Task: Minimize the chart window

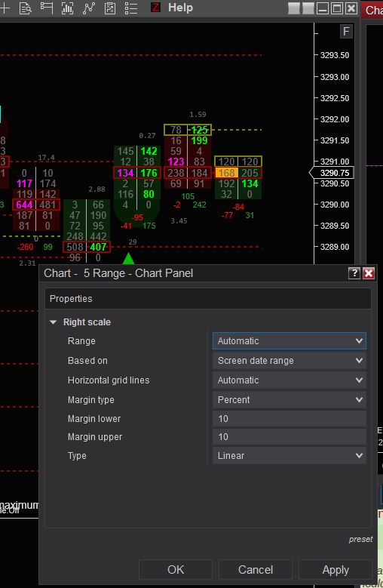Action: (x=323, y=8)
